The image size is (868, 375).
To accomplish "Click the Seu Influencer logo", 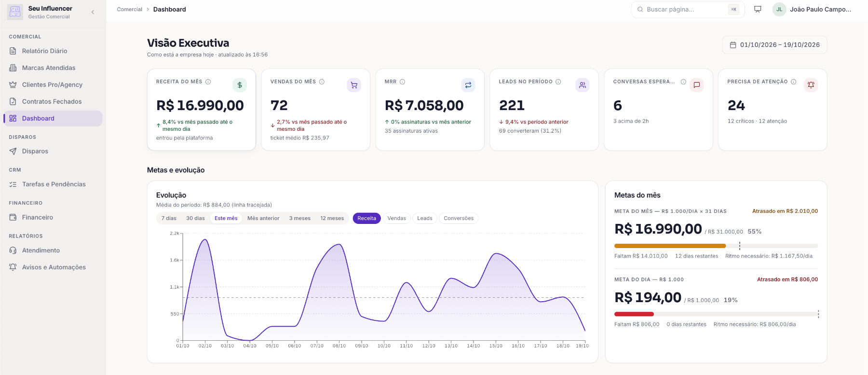I will click(15, 12).
